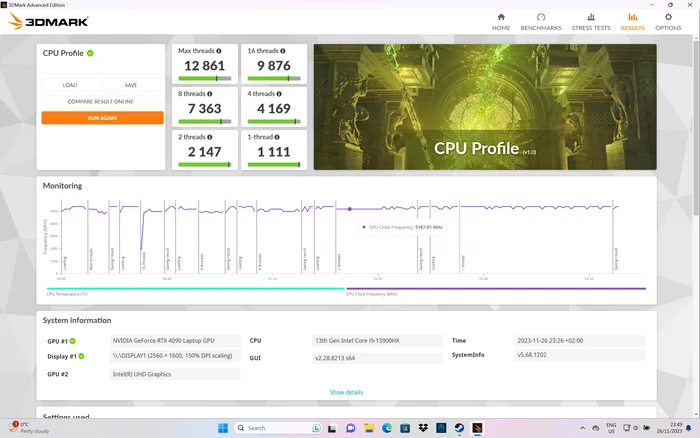Screen dimensions: 700x438
Task: Click the green check next to GPU #1
Action: click(x=73, y=341)
